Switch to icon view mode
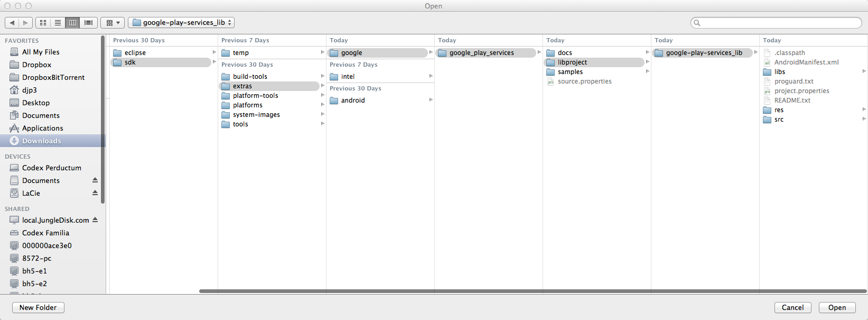868x320 pixels. pos(43,23)
